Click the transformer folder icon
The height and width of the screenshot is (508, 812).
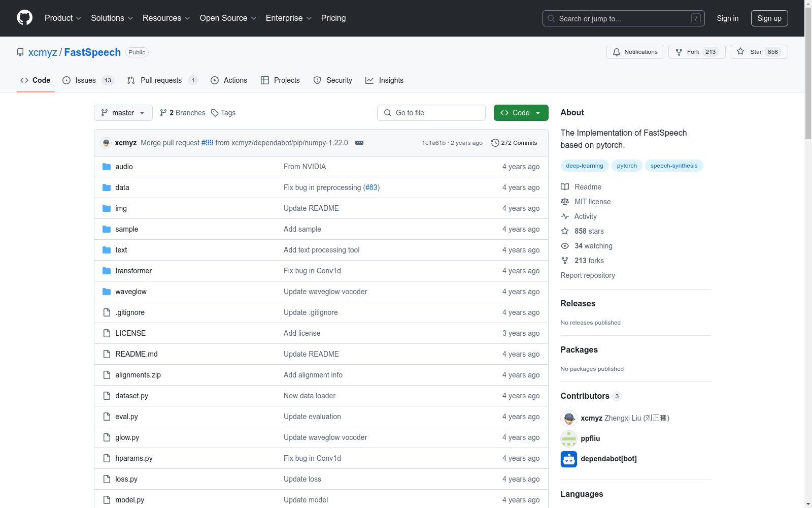pyautogui.click(x=107, y=271)
